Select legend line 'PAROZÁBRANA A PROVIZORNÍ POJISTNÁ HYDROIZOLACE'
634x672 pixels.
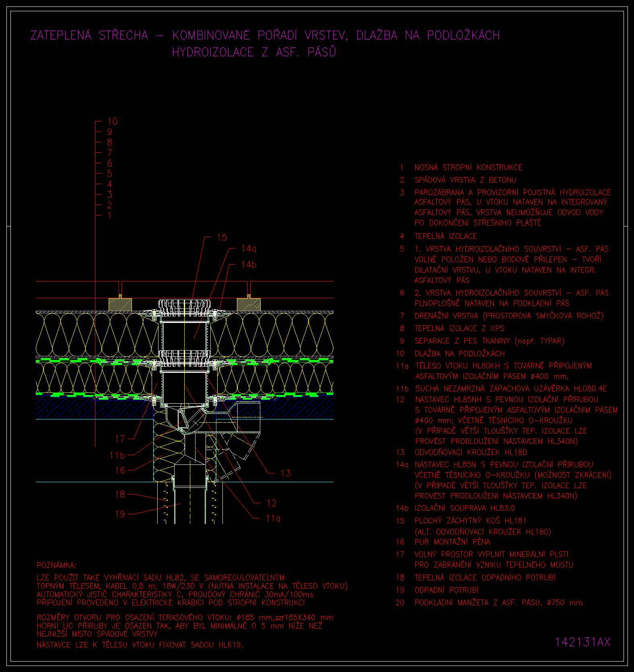click(x=513, y=192)
